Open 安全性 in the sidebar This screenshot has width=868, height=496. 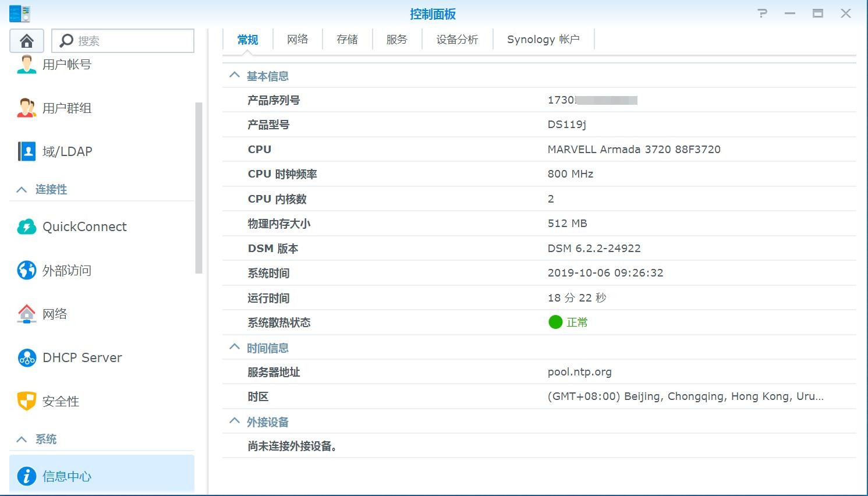(61, 402)
